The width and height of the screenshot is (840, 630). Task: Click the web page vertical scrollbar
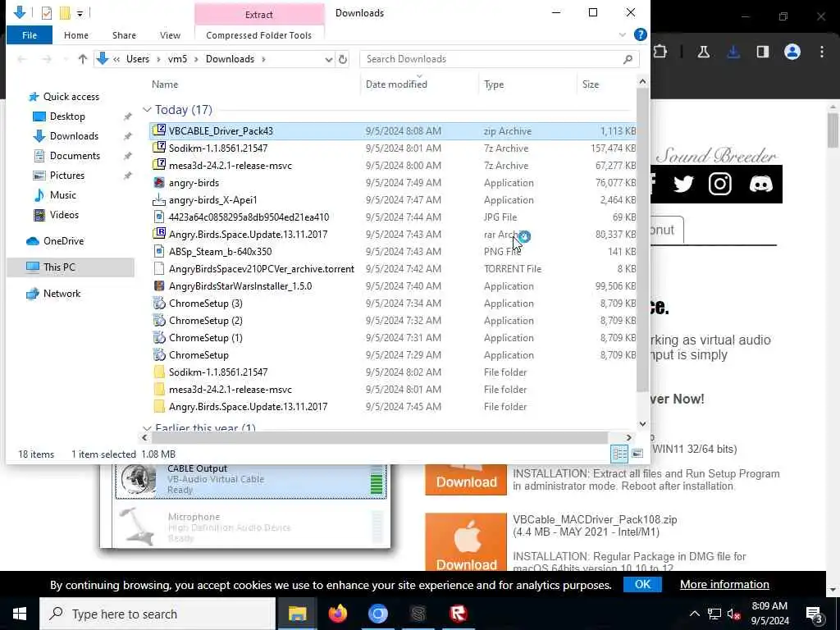pos(833,131)
